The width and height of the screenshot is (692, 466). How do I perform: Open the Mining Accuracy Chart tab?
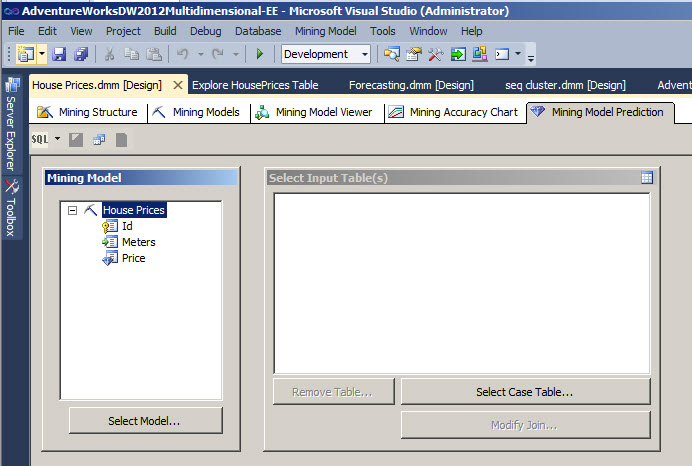pyautogui.click(x=453, y=113)
